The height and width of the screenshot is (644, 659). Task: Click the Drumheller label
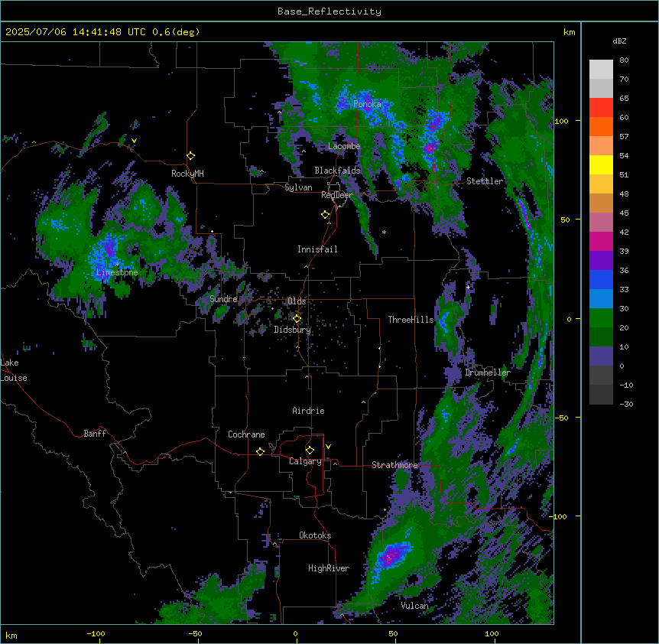(x=488, y=372)
